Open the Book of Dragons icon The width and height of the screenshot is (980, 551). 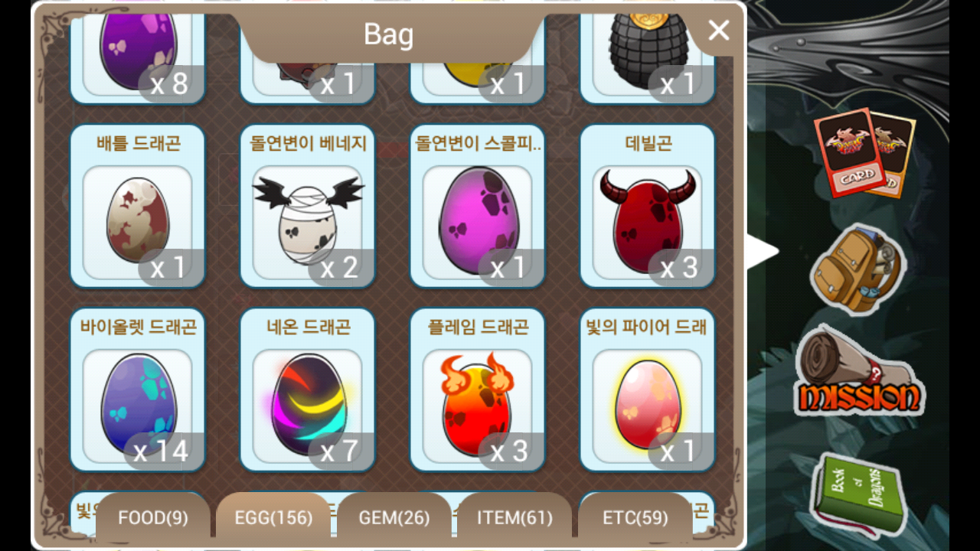click(857, 493)
